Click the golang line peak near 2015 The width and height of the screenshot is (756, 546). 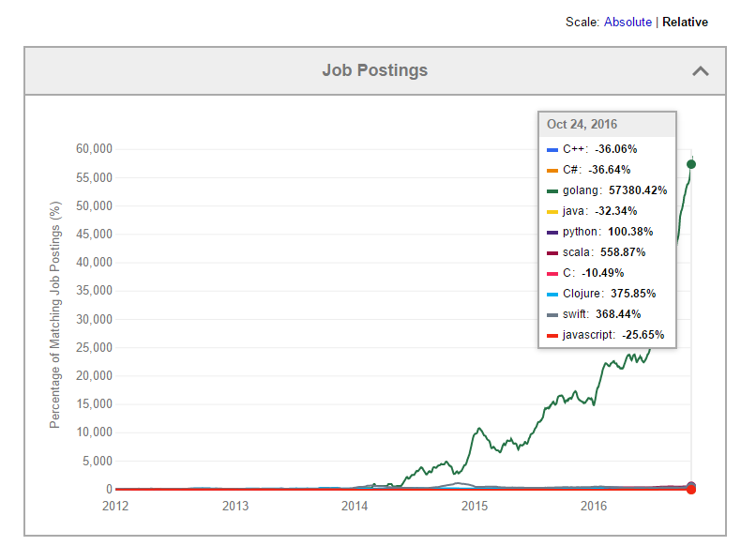pyautogui.click(x=479, y=429)
